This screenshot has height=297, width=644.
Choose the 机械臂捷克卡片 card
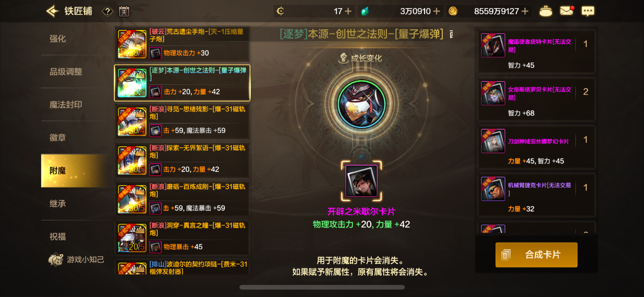pyautogui.click(x=536, y=195)
